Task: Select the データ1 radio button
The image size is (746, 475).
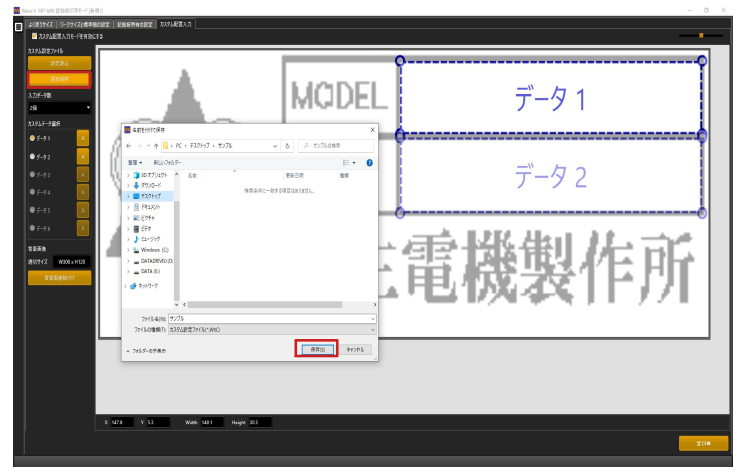Action: (32, 139)
